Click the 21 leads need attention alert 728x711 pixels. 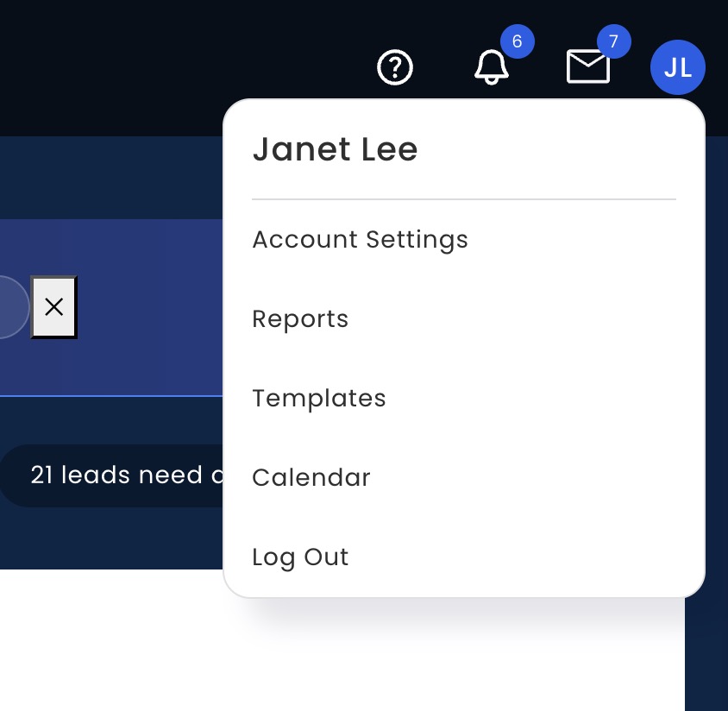tap(112, 475)
